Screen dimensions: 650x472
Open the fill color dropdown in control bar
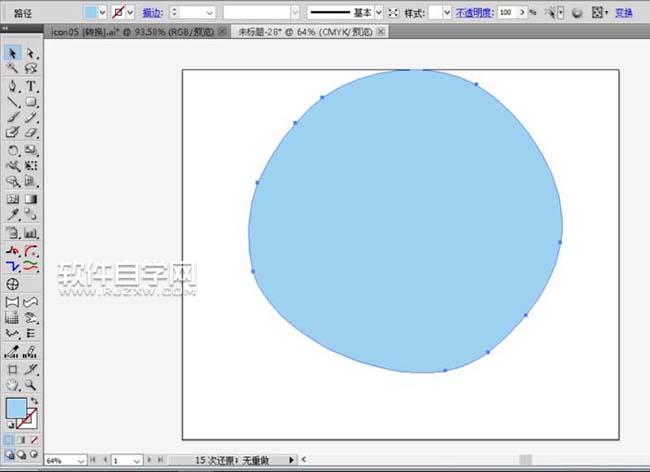pyautogui.click(x=103, y=13)
